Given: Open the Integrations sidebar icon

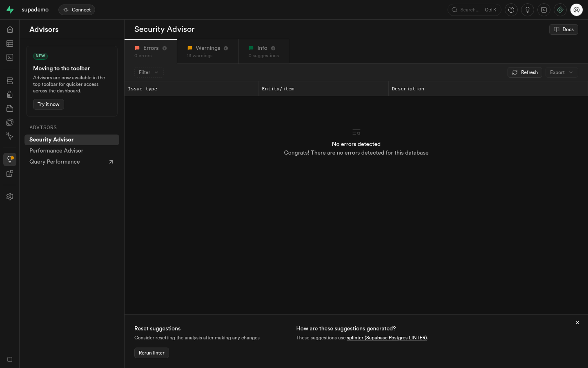Looking at the screenshot, I should [x=10, y=173].
